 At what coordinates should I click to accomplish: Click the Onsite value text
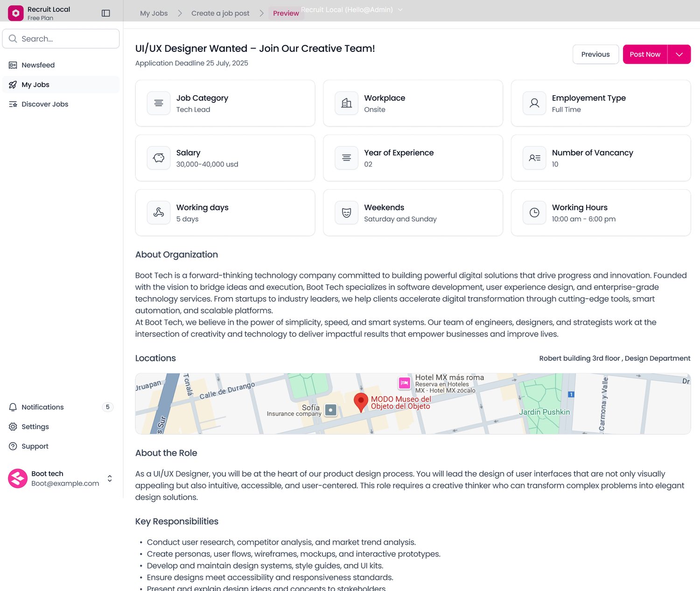point(375,110)
